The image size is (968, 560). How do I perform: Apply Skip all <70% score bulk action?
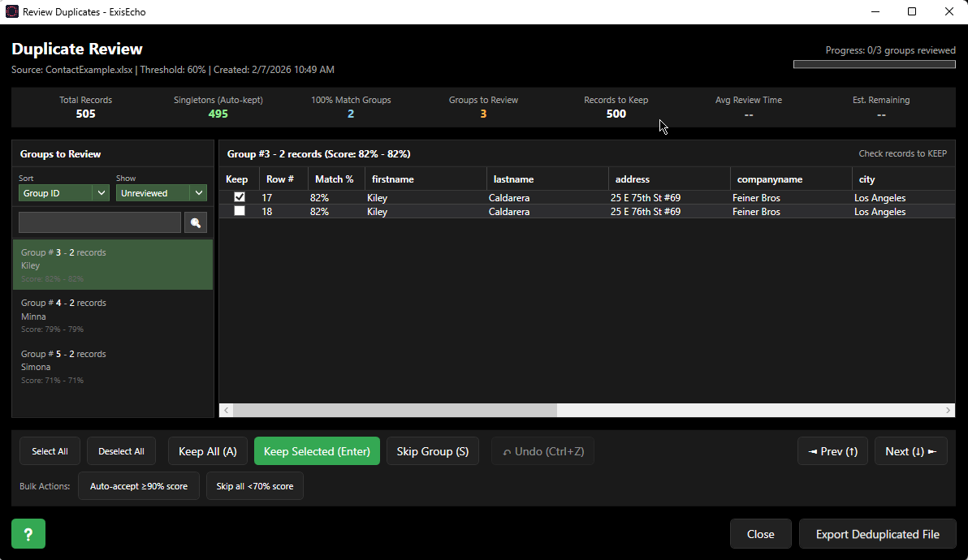pyautogui.click(x=254, y=485)
